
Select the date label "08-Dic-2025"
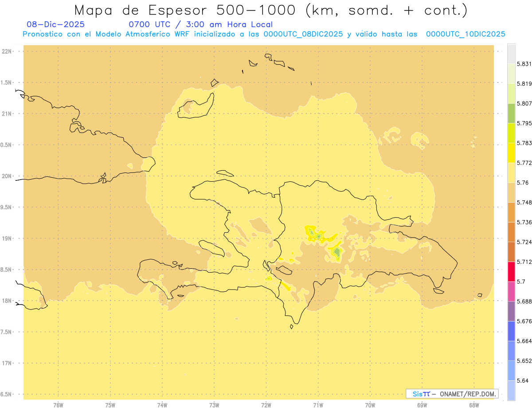click(55, 24)
